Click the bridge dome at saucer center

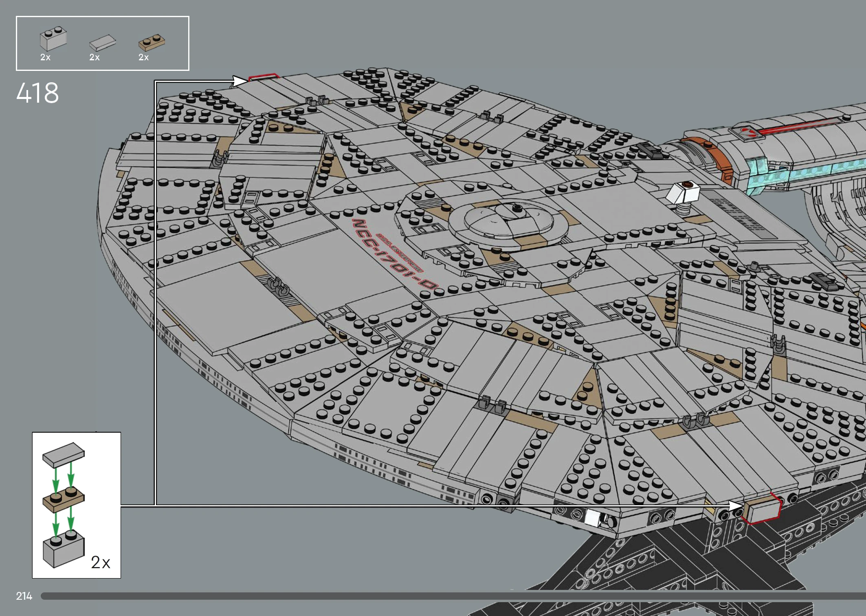tap(508, 220)
